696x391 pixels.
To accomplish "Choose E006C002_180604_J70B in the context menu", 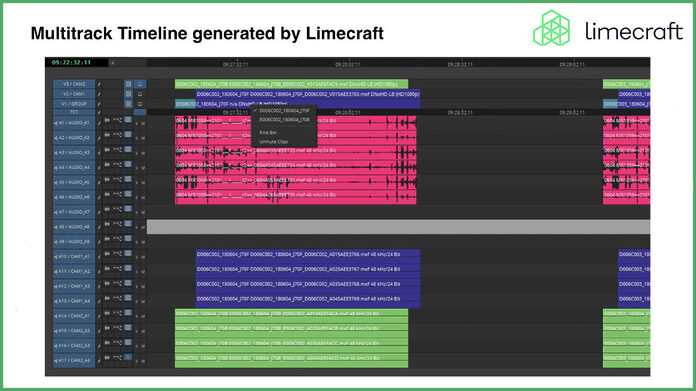I will [284, 120].
